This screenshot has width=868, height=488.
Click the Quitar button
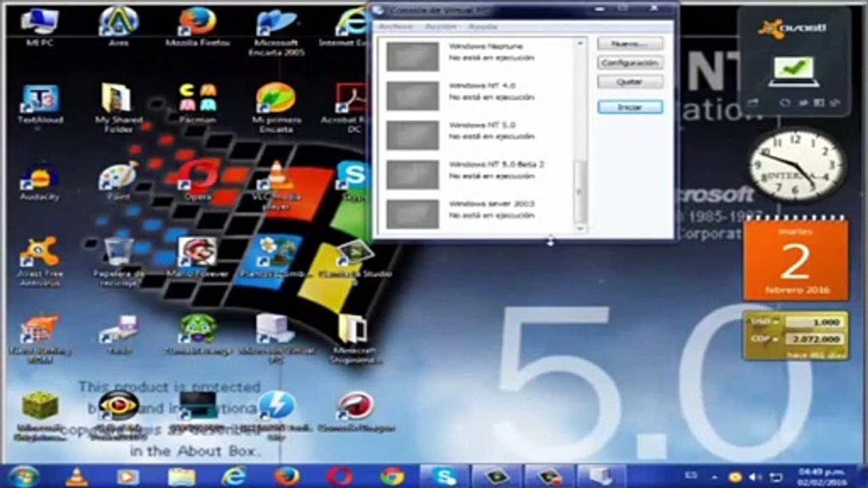[x=630, y=81]
